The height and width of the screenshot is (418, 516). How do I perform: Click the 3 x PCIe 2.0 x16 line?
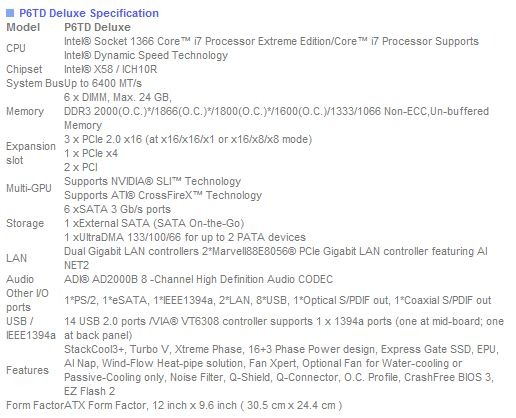click(188, 139)
